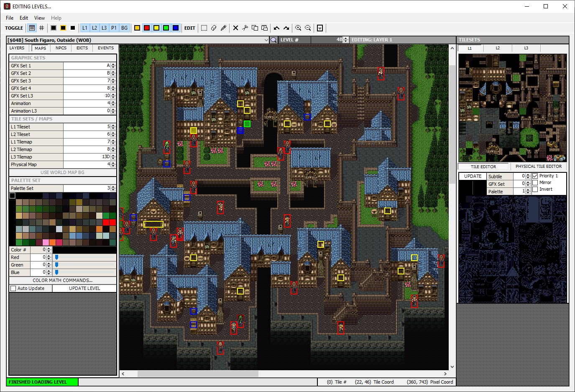Adjust the LEVEL # spinner
The height and width of the screenshot is (392, 575).
click(x=345, y=40)
